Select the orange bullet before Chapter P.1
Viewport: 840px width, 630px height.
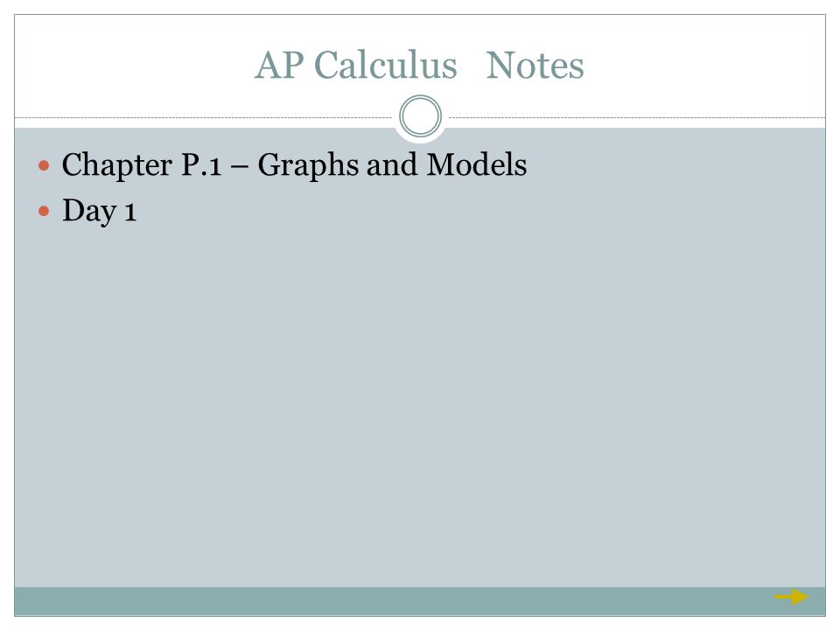[x=44, y=165]
